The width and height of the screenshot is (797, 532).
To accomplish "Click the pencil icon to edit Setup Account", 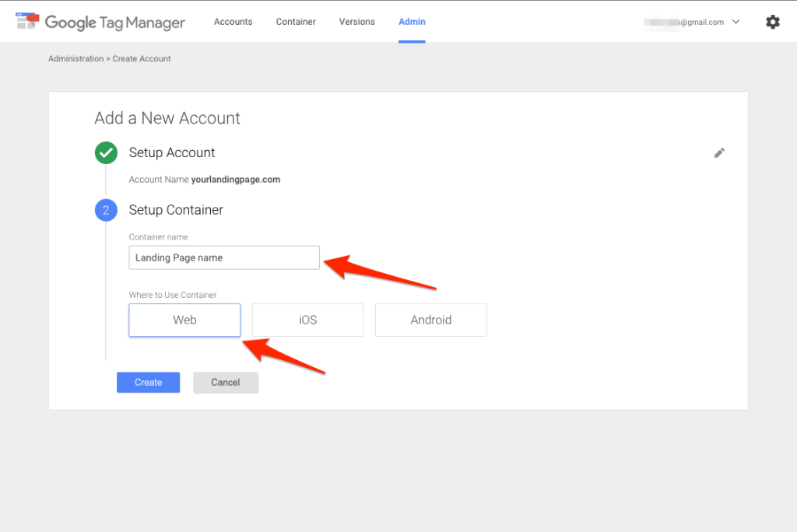I will (x=719, y=152).
